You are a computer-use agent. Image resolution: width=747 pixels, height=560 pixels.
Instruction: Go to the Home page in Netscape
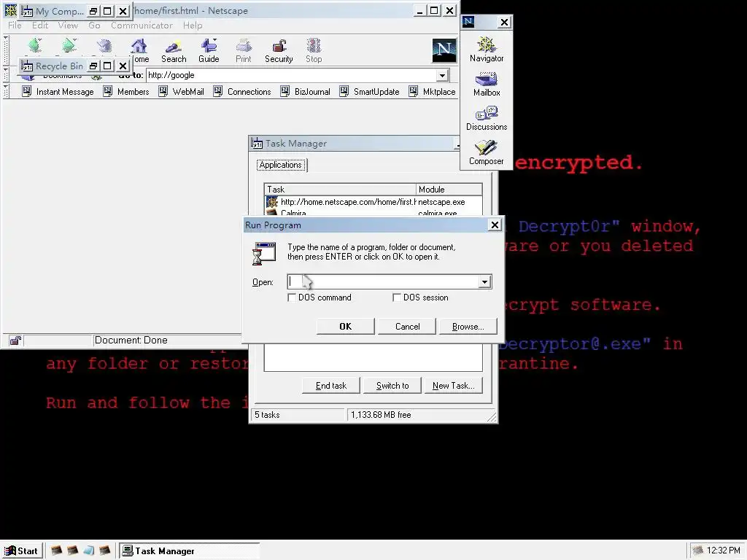click(x=139, y=51)
